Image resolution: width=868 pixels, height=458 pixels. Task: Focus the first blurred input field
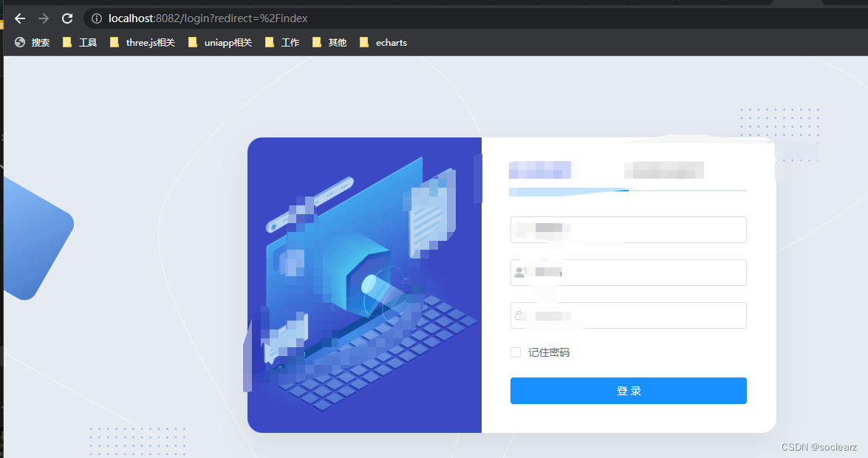pos(629,230)
